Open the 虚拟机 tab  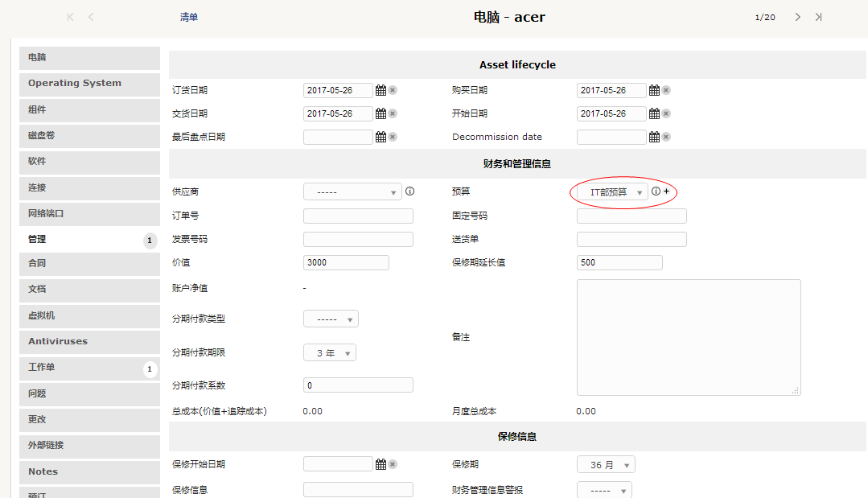coord(89,315)
